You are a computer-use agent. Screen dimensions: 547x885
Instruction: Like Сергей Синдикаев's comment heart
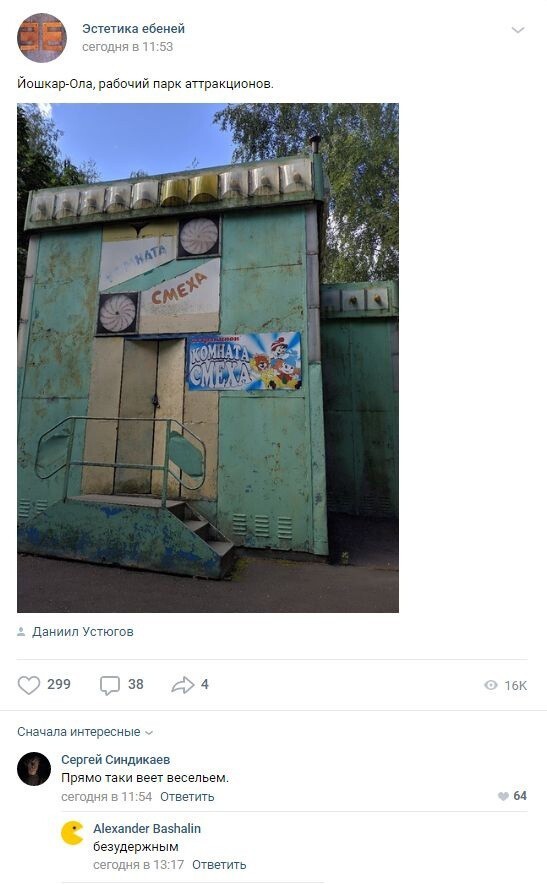pyautogui.click(x=503, y=796)
